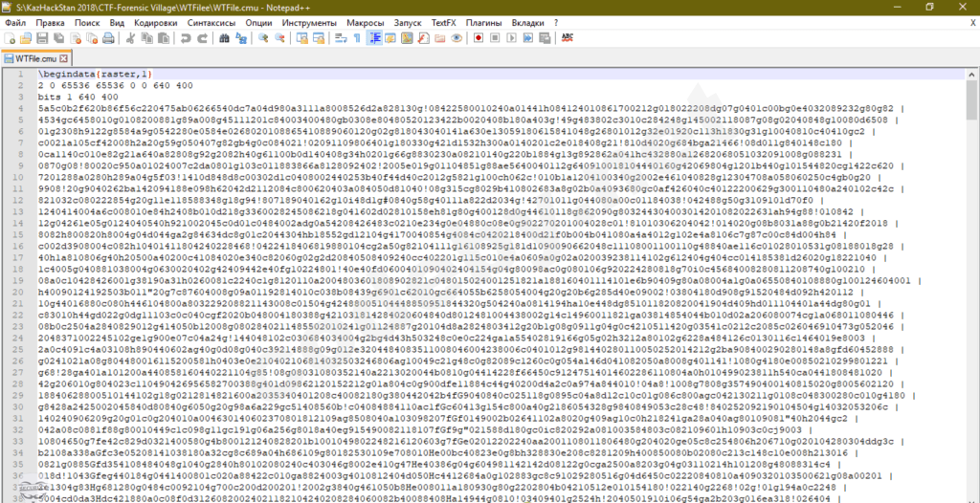Open the Синтаксисы menu
The width and height of the screenshot is (980, 503).
click(212, 23)
